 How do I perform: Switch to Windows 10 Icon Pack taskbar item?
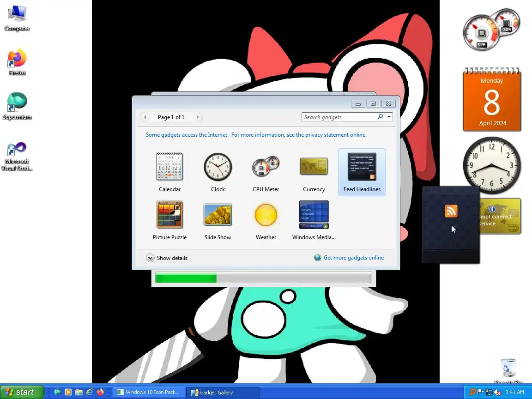(x=149, y=392)
